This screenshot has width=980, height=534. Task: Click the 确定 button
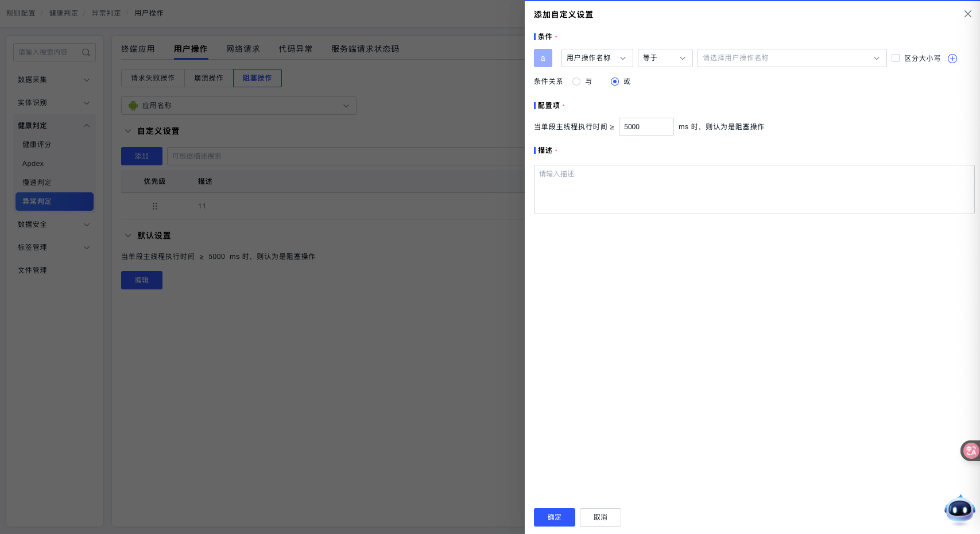pos(554,517)
